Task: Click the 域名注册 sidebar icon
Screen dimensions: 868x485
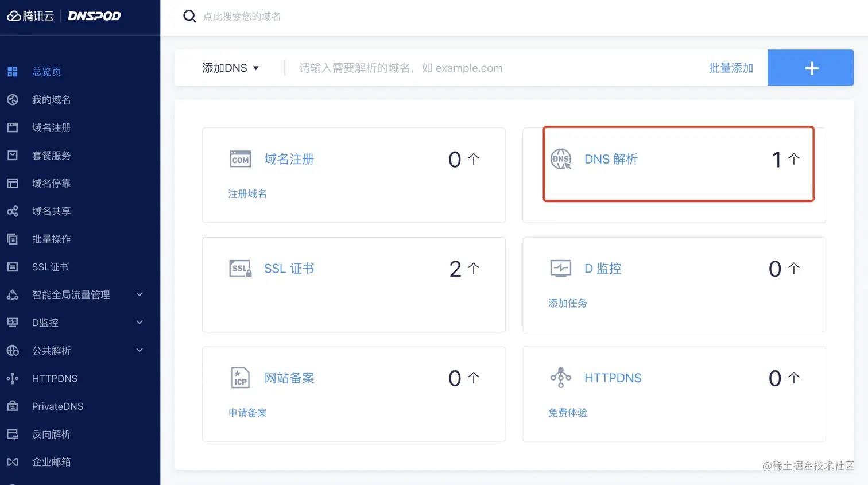Action: click(x=13, y=127)
